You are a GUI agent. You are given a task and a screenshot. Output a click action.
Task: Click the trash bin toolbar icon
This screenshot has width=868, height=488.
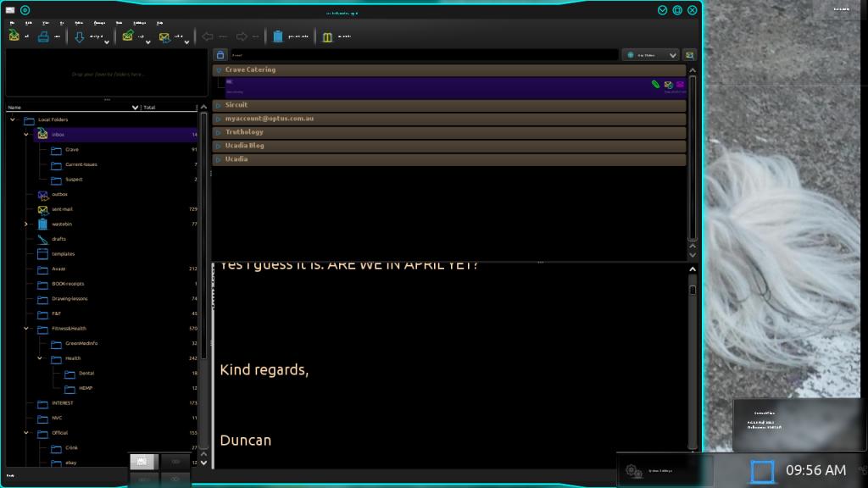pyautogui.click(x=278, y=36)
